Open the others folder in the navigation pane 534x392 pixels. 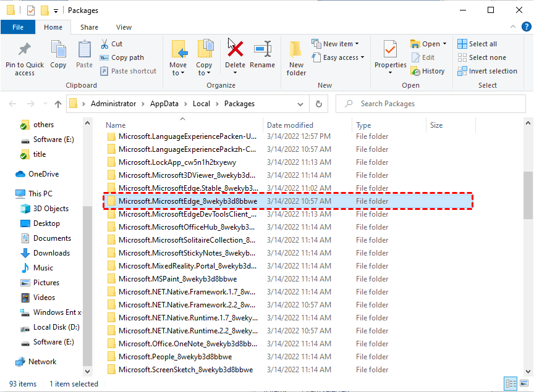(37, 125)
